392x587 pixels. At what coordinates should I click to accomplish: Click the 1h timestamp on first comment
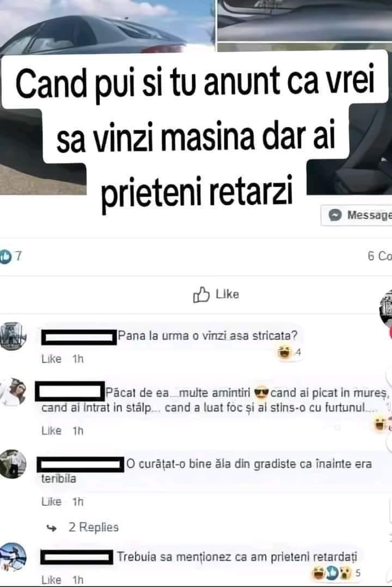[78, 359]
